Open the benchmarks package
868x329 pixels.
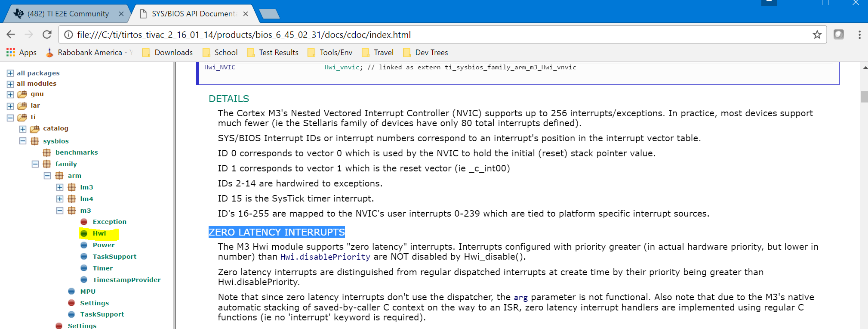click(x=77, y=152)
